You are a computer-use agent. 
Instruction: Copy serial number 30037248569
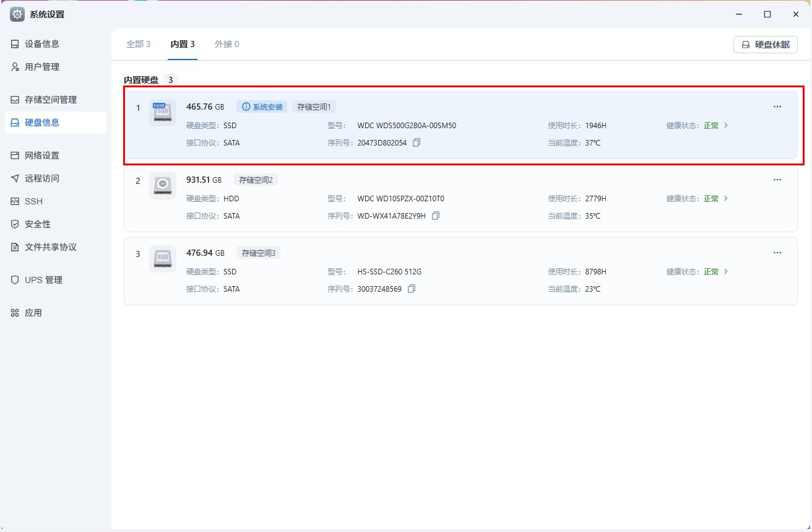pyautogui.click(x=412, y=289)
